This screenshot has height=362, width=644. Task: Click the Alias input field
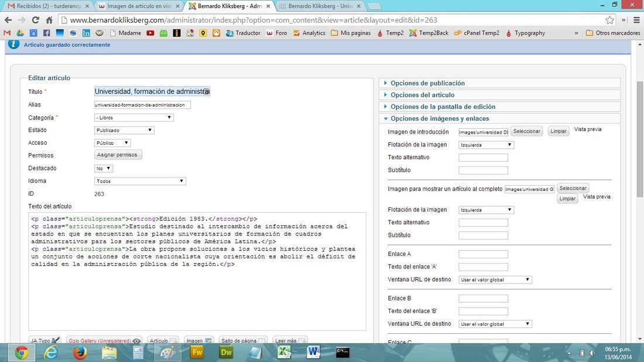(142, 105)
